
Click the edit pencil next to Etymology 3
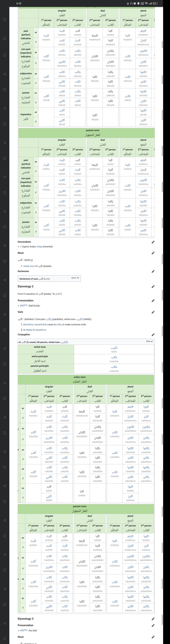point(153,619)
